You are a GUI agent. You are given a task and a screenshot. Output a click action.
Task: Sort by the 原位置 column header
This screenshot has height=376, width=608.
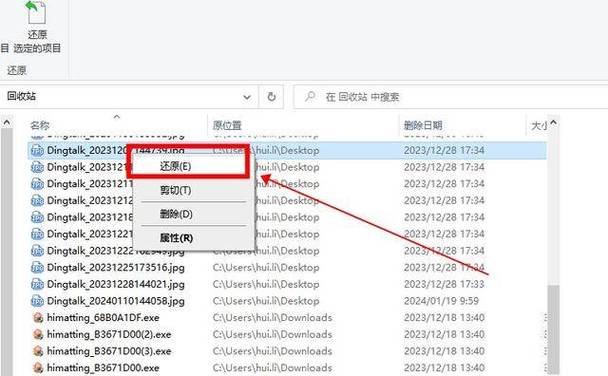pyautogui.click(x=227, y=125)
